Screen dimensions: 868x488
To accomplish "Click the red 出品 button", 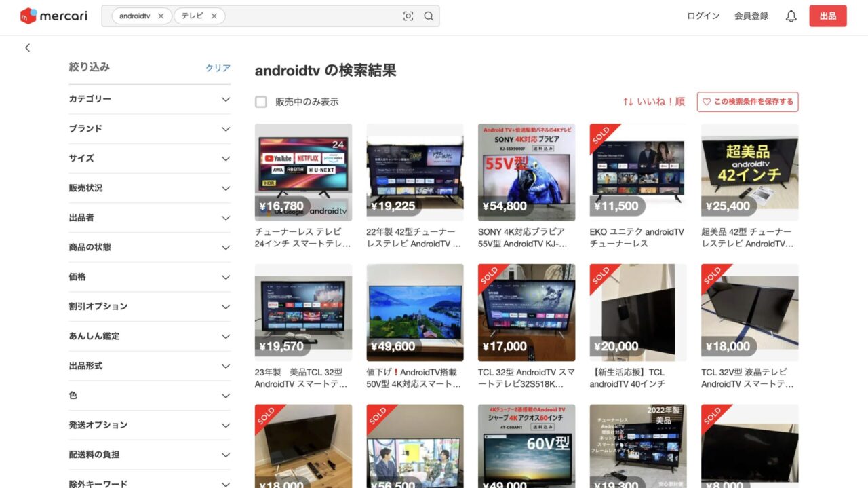I will click(828, 16).
